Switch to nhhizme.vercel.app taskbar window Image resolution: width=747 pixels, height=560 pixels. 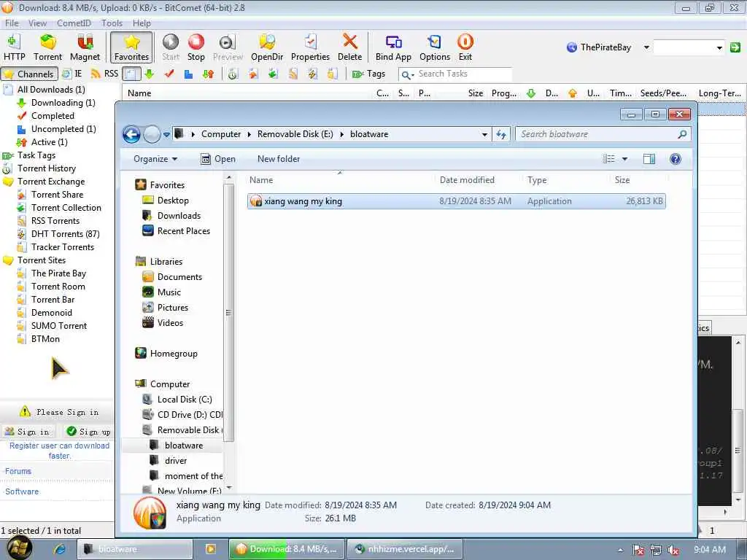pyautogui.click(x=405, y=549)
